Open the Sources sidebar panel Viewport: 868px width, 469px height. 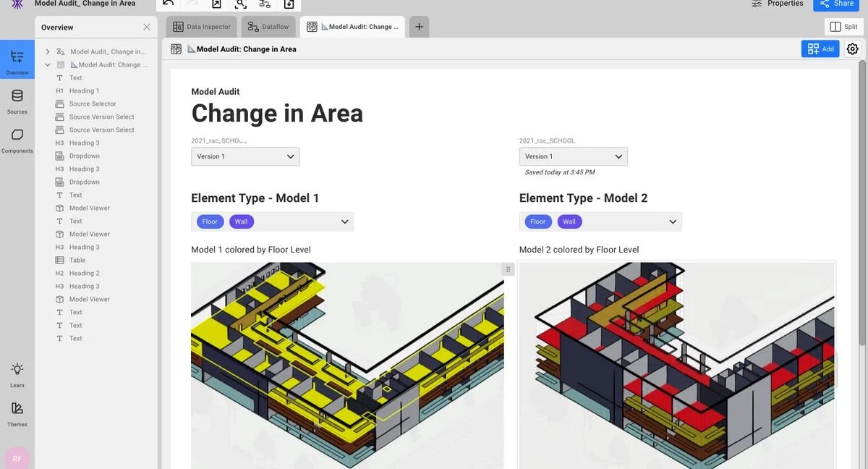coord(17,100)
